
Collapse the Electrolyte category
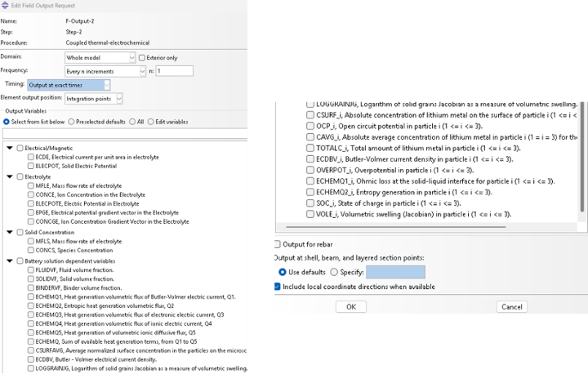coord(10,176)
